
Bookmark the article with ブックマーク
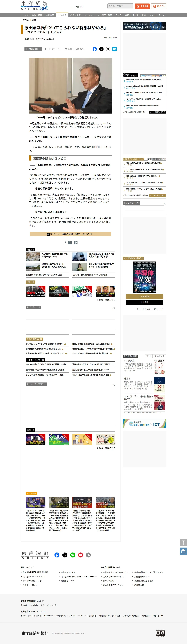coord(53,49)
